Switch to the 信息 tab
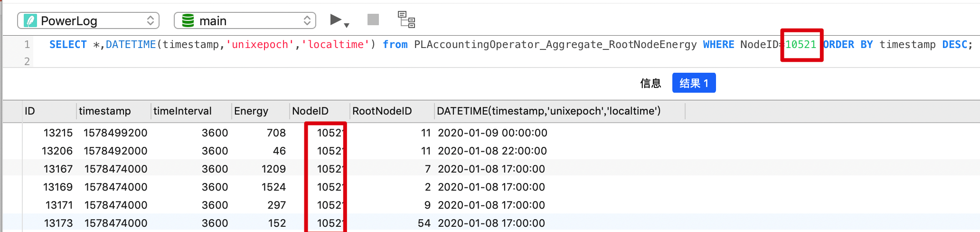Viewport: 980px width, 232px height. tap(650, 83)
